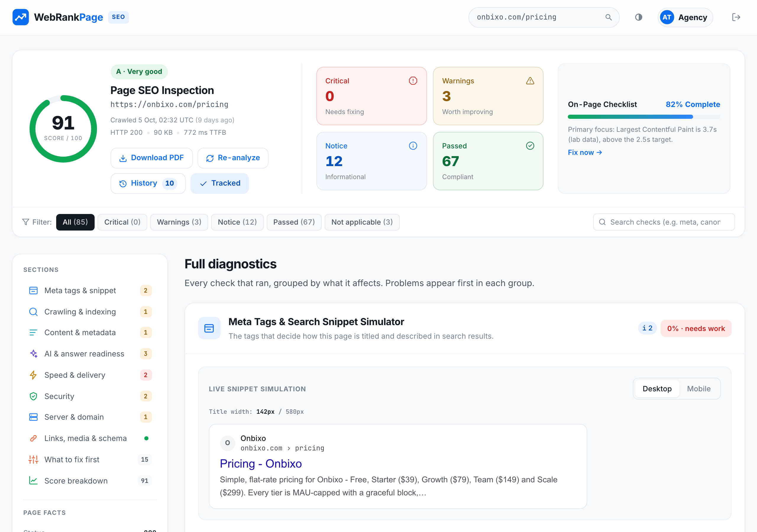Open History with 10 entries
757x532 pixels.
(x=148, y=183)
